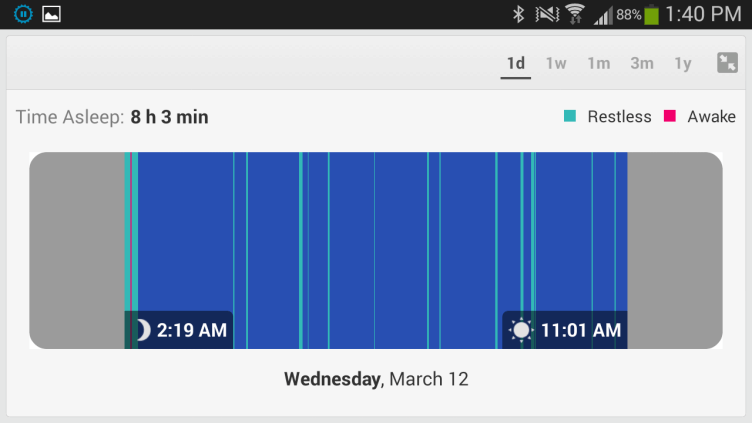752x423 pixels.
Task: Tap the 2:19 AM sleep start label
Action: pyautogui.click(x=191, y=330)
